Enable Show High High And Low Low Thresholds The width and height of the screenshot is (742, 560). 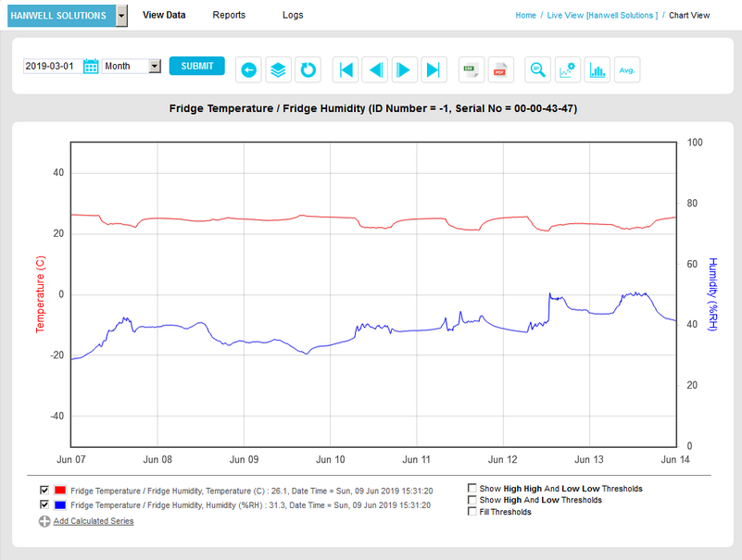pyautogui.click(x=472, y=488)
